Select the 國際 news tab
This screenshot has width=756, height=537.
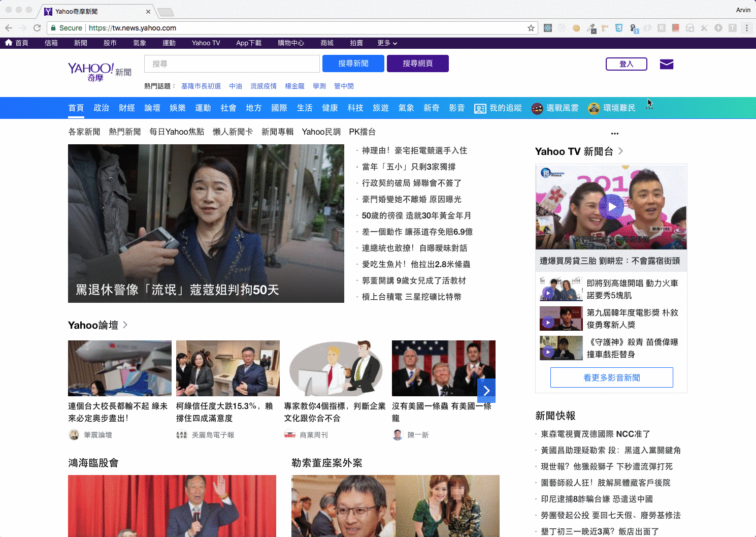(279, 108)
